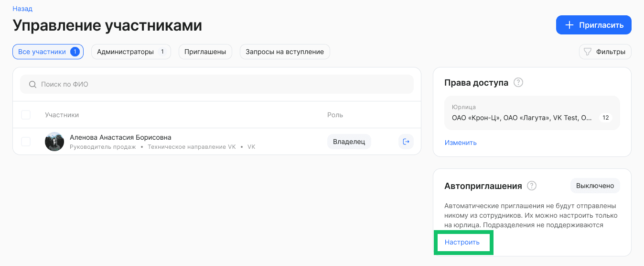Switch to the Администраторы tab

pos(131,52)
